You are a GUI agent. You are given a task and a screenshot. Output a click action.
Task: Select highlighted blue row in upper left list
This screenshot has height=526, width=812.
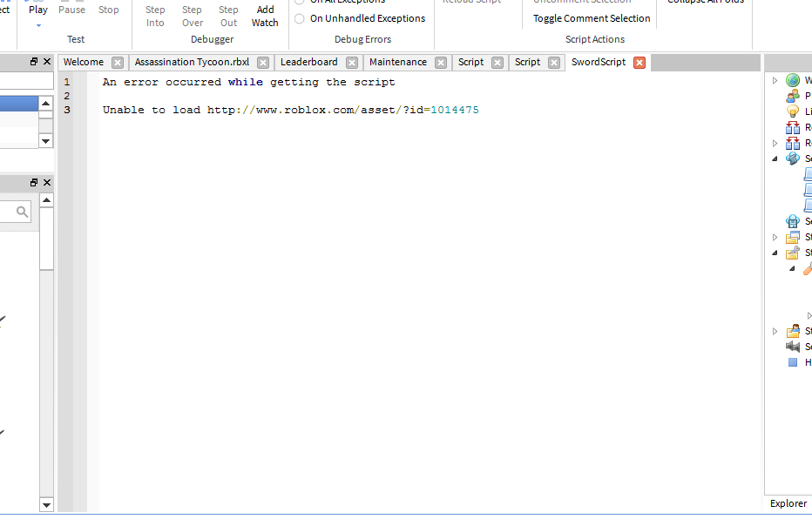[18, 104]
